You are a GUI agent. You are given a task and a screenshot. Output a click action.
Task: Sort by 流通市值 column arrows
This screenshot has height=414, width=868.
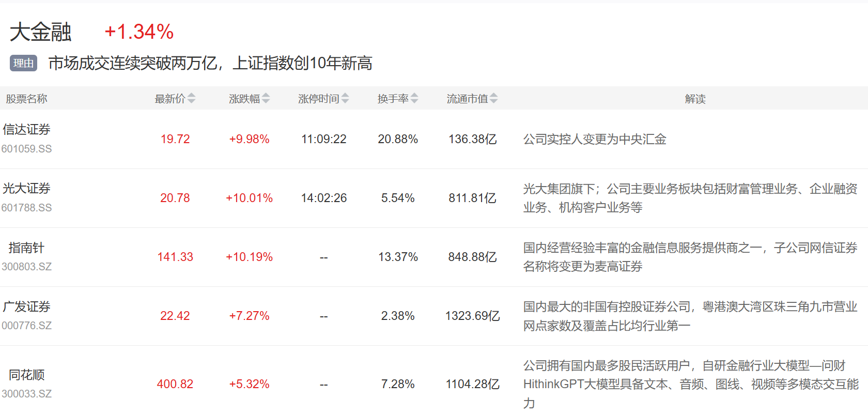click(x=493, y=98)
